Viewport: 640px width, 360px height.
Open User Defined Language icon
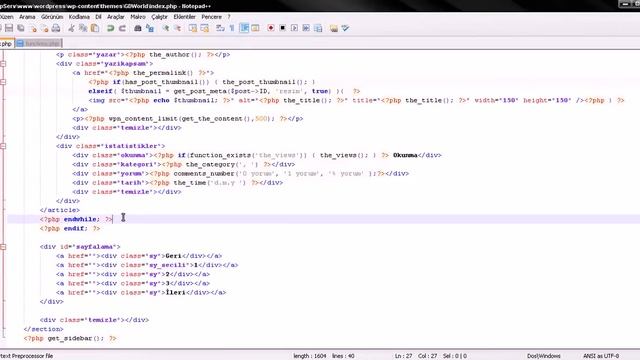[256, 28]
